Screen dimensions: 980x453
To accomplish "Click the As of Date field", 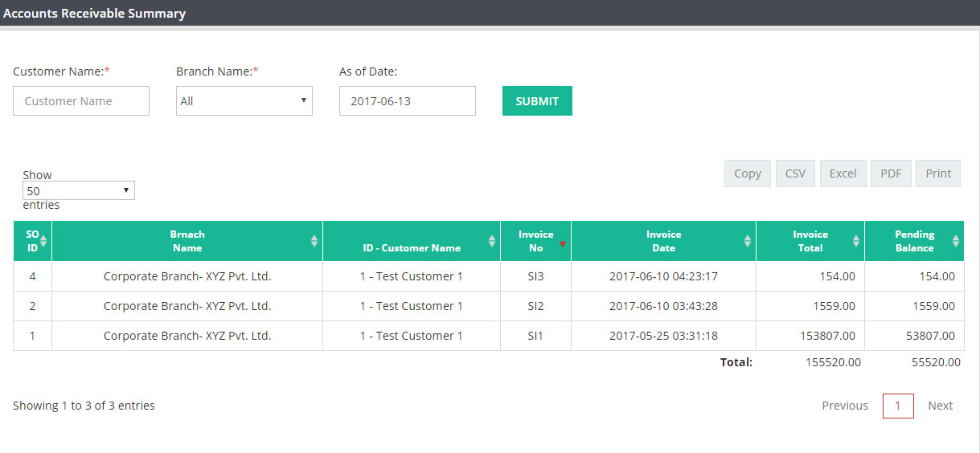I will pos(408,101).
